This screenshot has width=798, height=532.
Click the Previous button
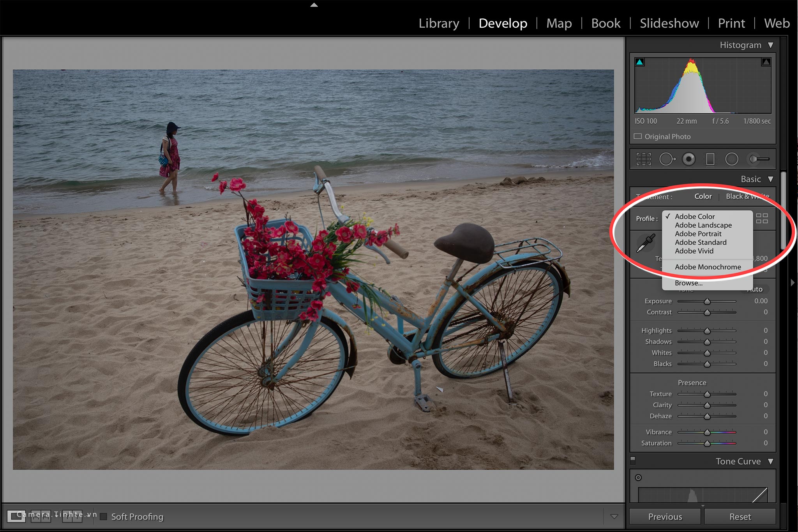click(665, 516)
